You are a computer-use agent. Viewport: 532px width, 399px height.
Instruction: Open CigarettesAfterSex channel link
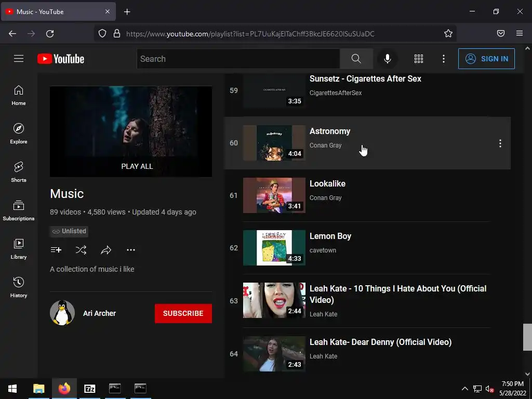coord(336,92)
